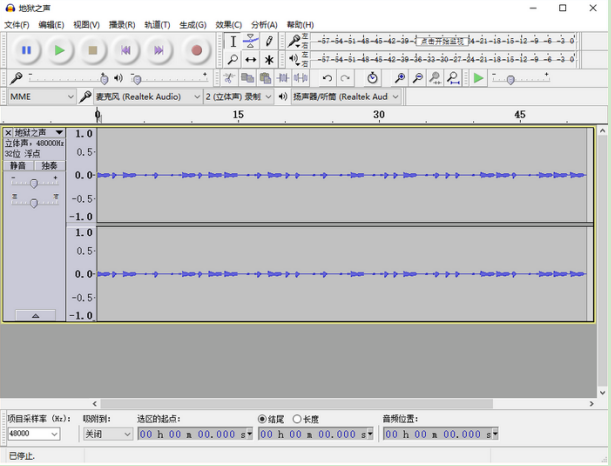The image size is (611, 466).
Task: Open the 地狱之声 track dropdown menu
Action: click(x=59, y=132)
